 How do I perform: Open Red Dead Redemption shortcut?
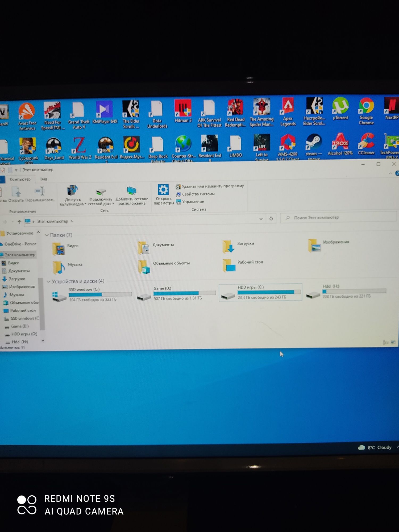(235, 113)
